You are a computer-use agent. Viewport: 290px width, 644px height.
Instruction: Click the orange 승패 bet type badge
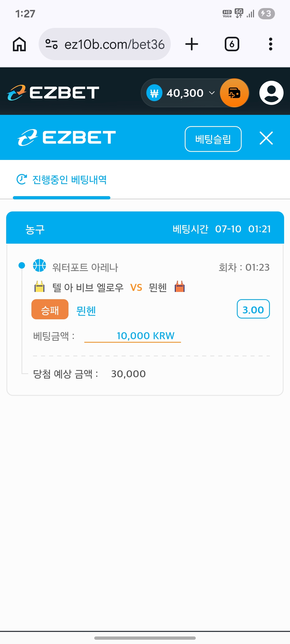click(x=50, y=309)
